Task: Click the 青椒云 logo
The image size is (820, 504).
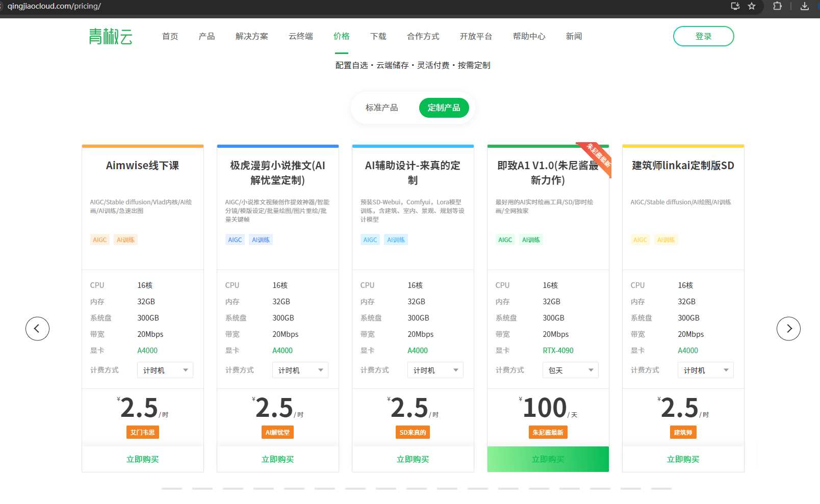Action: coord(111,37)
